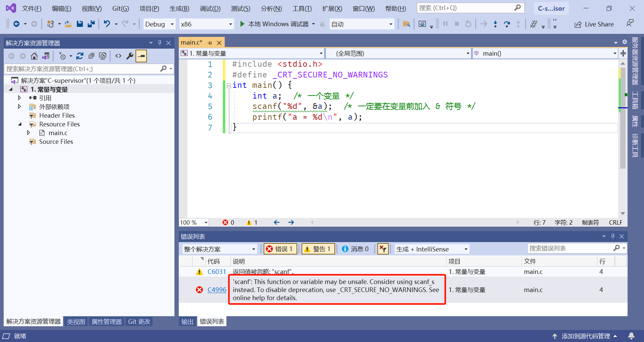Image resolution: width=644 pixels, height=342 pixels.
Task: Go to previous issue arrow in editor
Action: click(x=277, y=222)
